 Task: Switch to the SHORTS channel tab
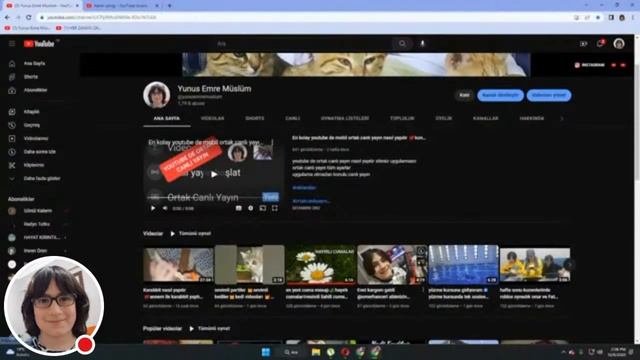click(255, 118)
